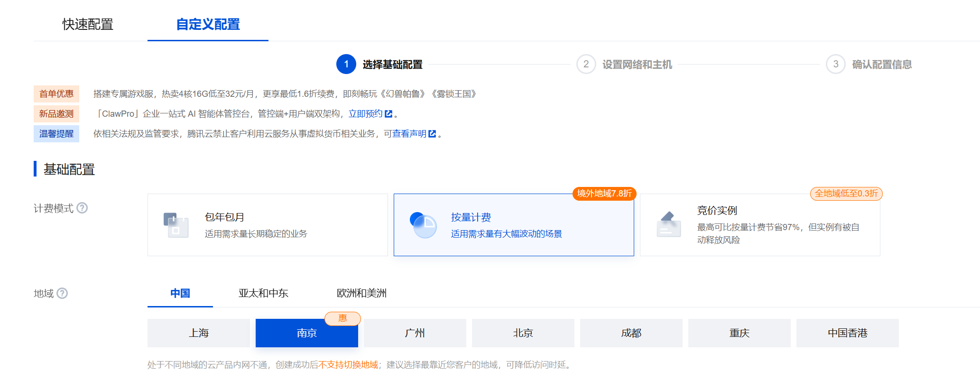Click the 首单优惠 tag

click(x=56, y=94)
